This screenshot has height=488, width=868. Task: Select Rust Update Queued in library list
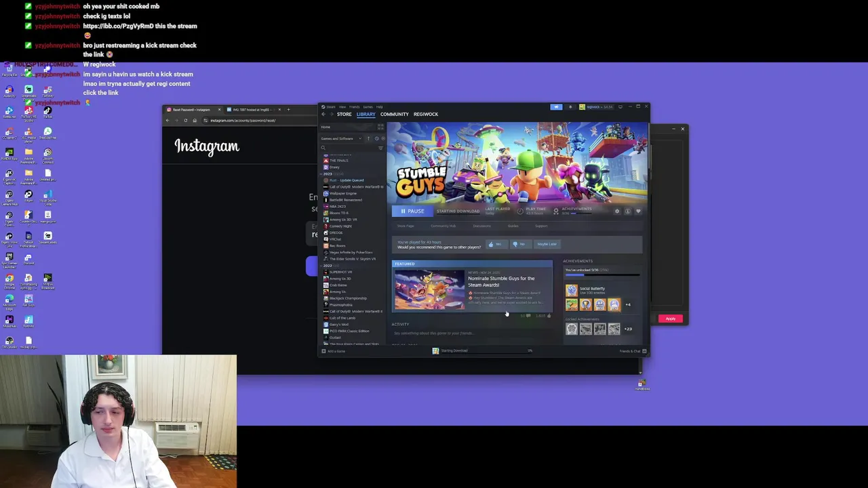tap(346, 180)
